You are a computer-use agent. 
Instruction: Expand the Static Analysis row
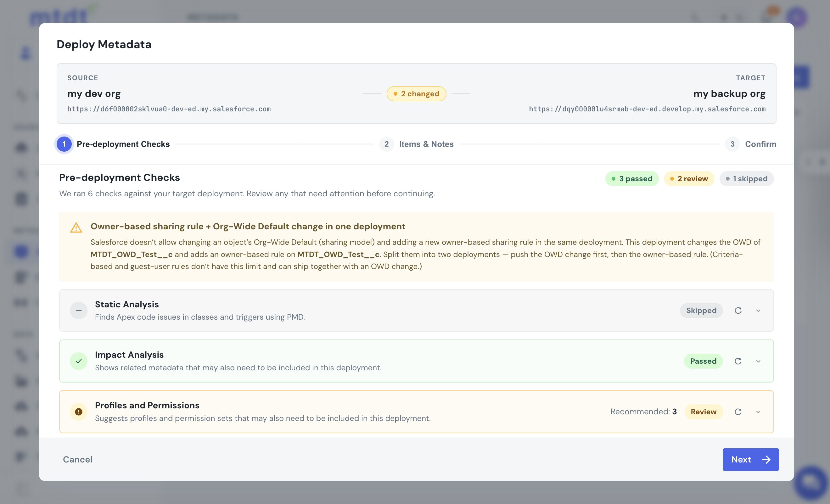tap(758, 311)
